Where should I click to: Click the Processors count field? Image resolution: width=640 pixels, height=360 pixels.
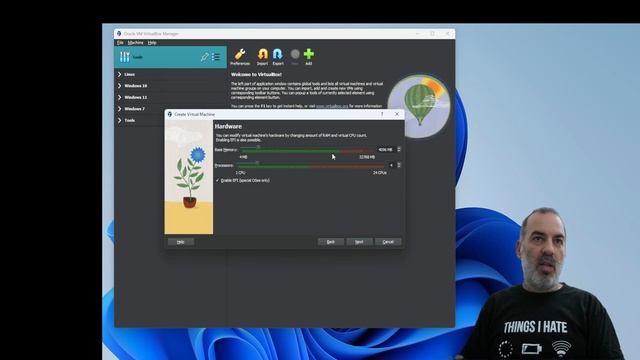coord(391,165)
